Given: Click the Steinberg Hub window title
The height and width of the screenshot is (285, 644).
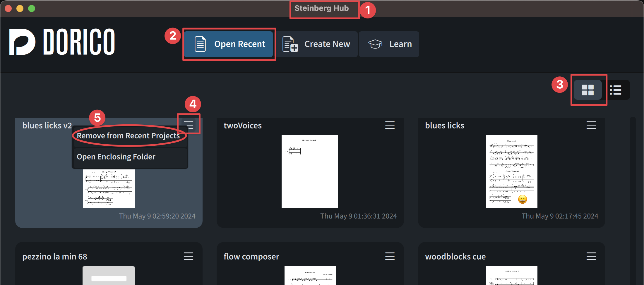Looking at the screenshot, I should [x=322, y=8].
